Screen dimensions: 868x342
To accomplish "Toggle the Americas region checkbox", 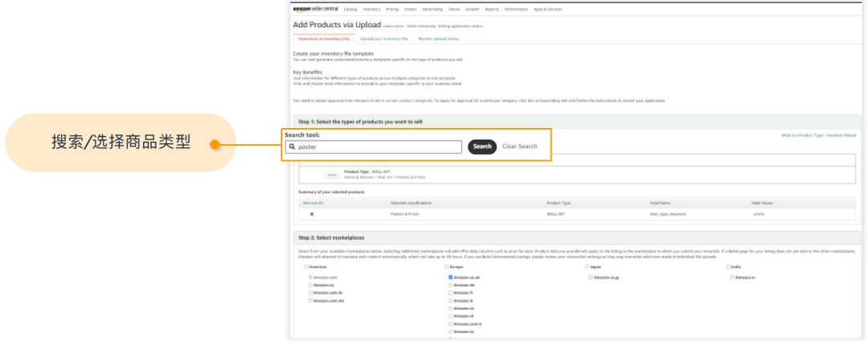I will point(307,266).
